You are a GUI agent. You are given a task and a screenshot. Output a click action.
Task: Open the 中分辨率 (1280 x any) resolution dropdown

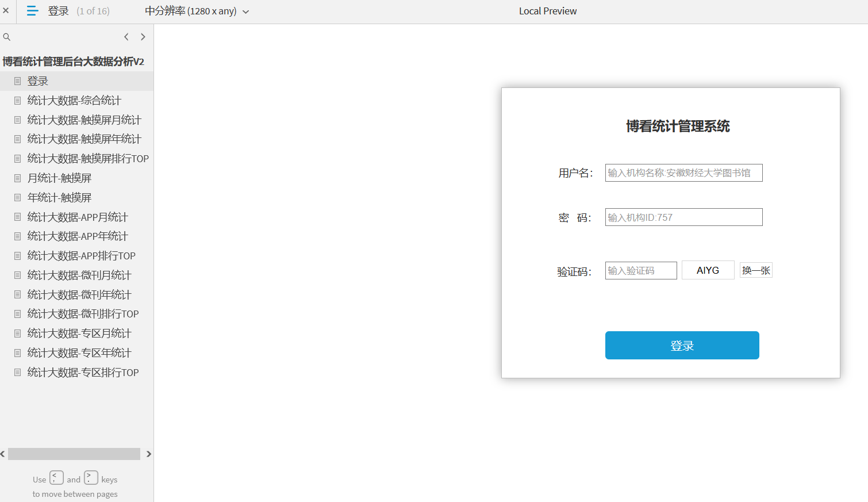(x=197, y=11)
